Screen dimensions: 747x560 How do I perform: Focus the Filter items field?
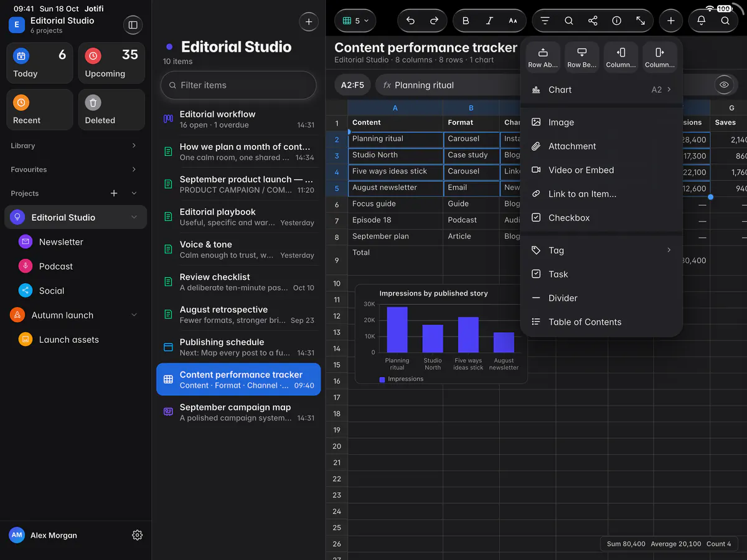tap(238, 85)
